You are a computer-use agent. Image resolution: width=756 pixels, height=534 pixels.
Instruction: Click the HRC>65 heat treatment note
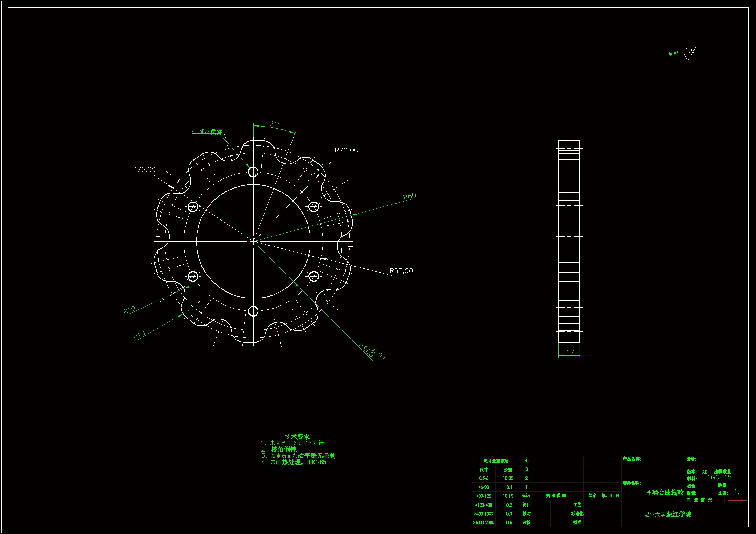click(x=316, y=462)
